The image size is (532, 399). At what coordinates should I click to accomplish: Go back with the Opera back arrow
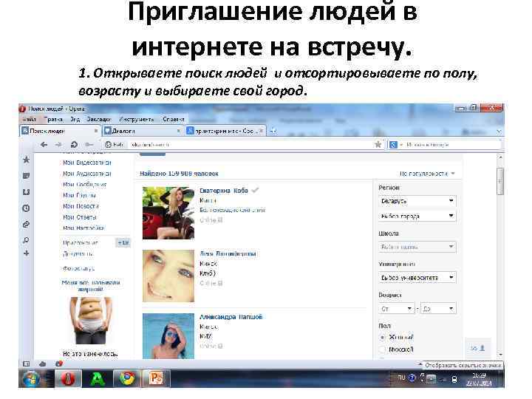[44, 145]
